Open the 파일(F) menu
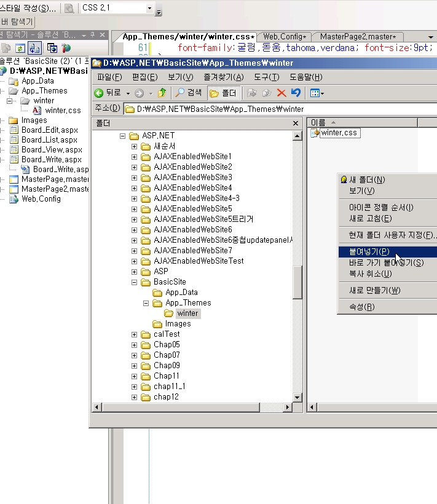 click(109, 77)
